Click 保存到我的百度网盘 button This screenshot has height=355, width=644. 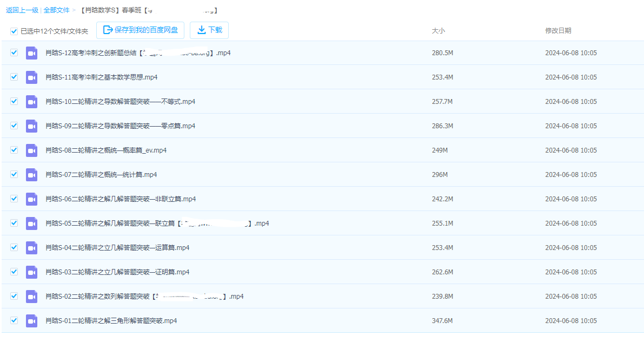click(x=140, y=30)
